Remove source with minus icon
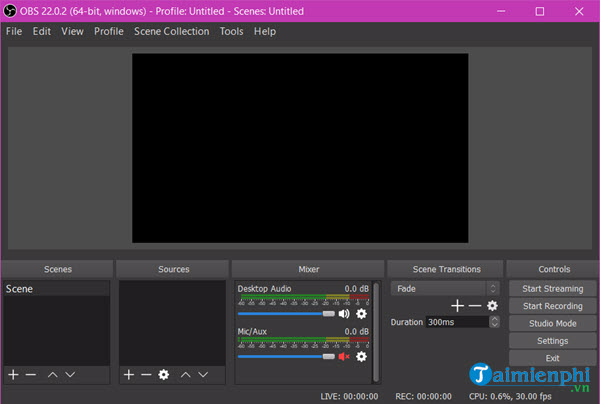 [146, 375]
